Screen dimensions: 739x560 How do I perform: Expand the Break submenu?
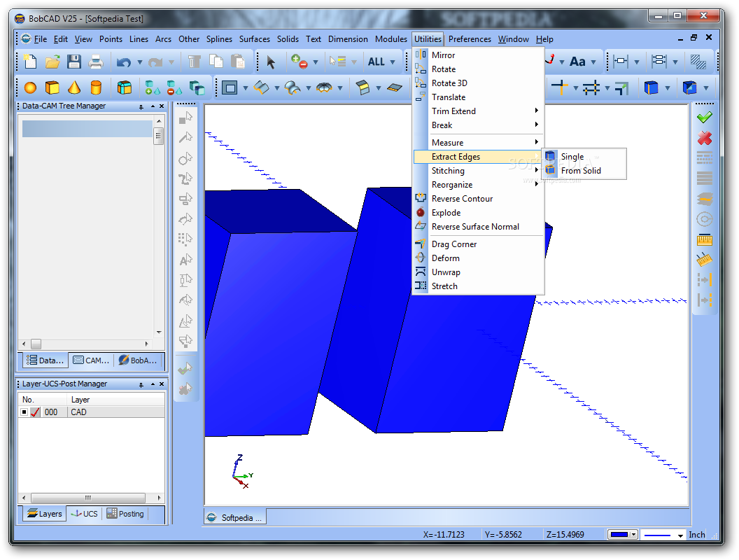coord(536,125)
